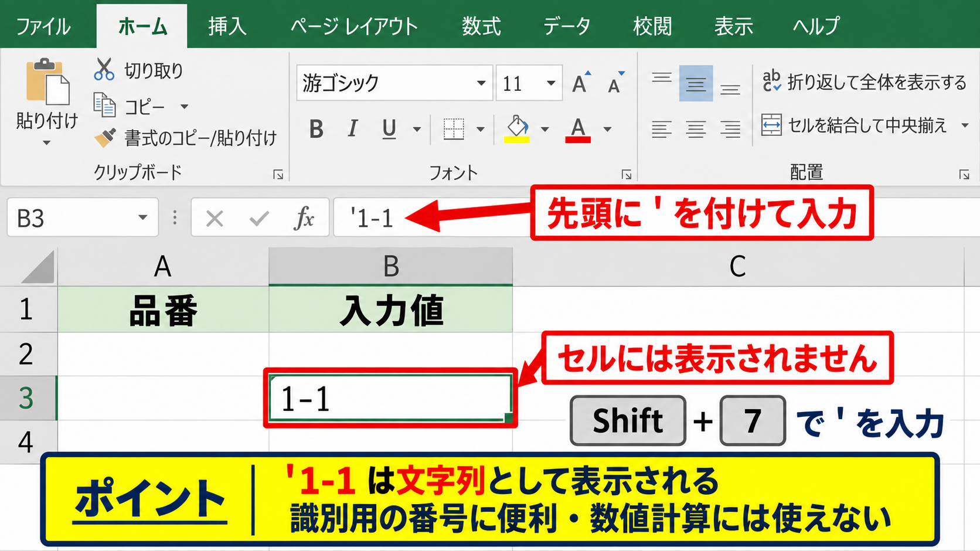Screen dimensions: 980x551
Task: Decrease font size with smaller A icon
Action: pyautogui.click(x=615, y=83)
